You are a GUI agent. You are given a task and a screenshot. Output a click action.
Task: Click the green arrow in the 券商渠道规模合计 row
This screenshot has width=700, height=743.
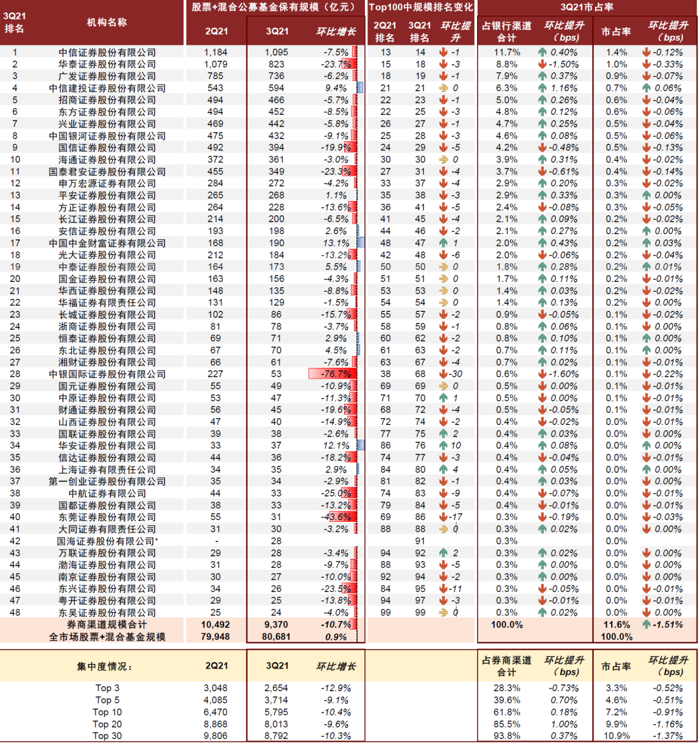pyautogui.click(x=646, y=624)
